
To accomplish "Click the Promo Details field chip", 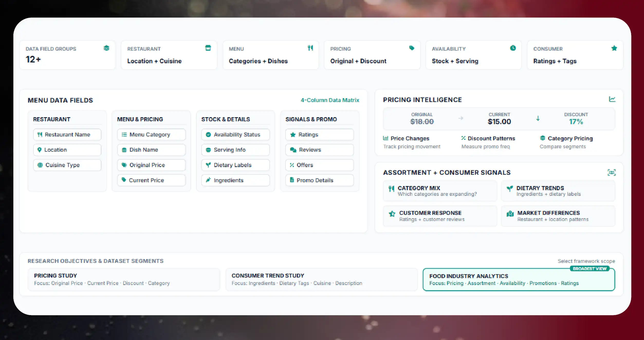I will pyautogui.click(x=319, y=180).
